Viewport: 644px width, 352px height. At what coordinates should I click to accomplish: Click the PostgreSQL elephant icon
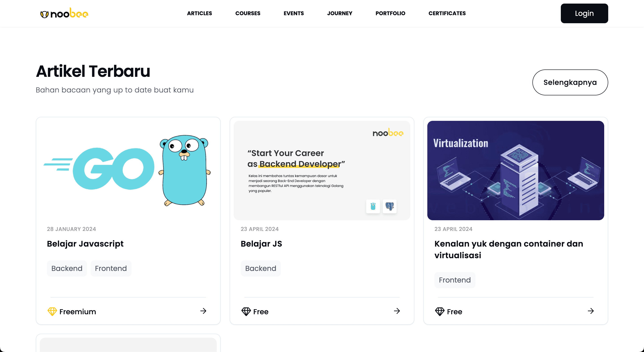click(390, 206)
